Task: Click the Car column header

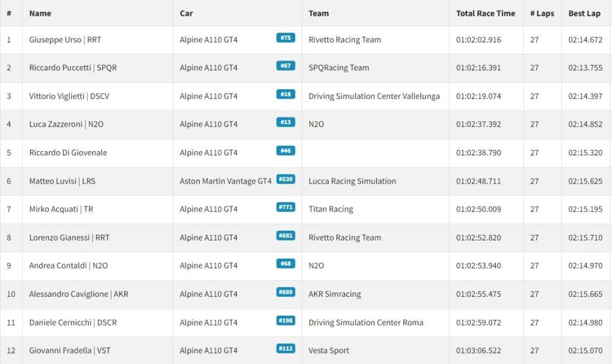Action: [x=186, y=13]
